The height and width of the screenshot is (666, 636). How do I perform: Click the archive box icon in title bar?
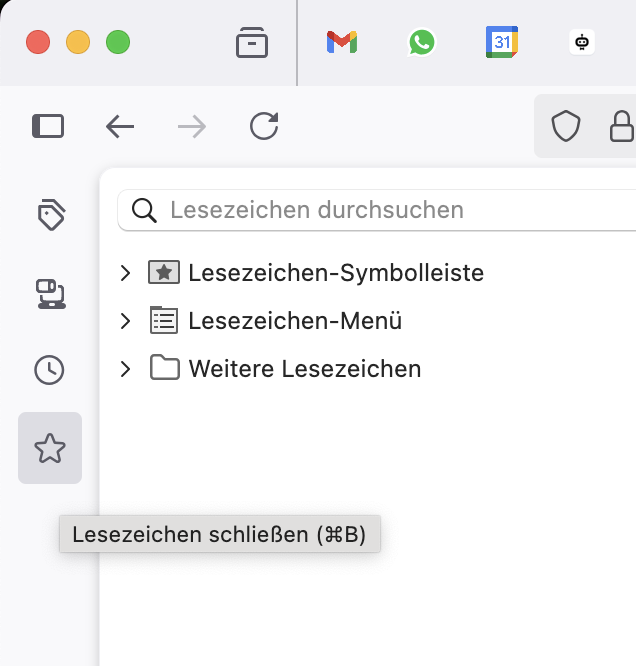click(x=252, y=42)
